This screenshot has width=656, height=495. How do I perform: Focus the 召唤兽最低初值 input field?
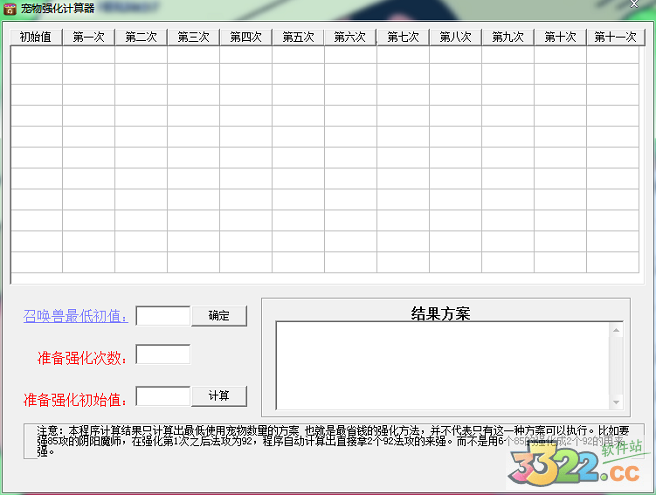[163, 315]
